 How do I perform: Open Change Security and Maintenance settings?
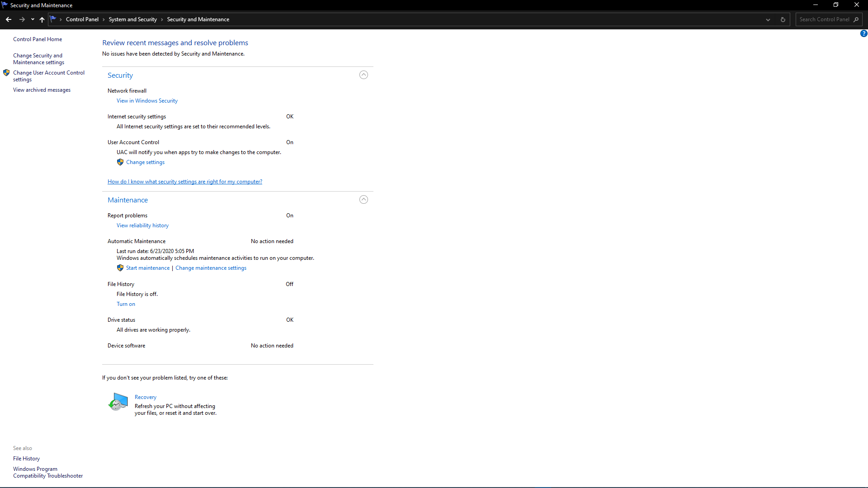[x=38, y=59]
